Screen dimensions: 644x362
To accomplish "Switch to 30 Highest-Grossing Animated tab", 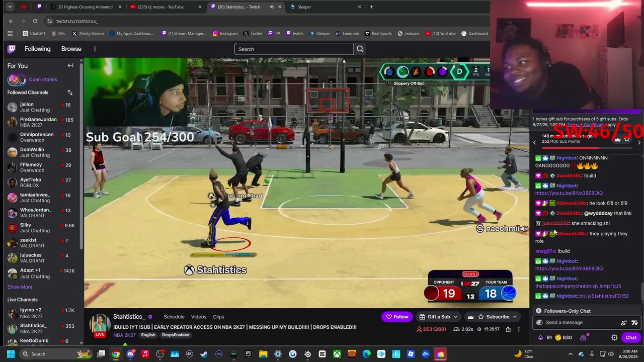I will 85,7.
